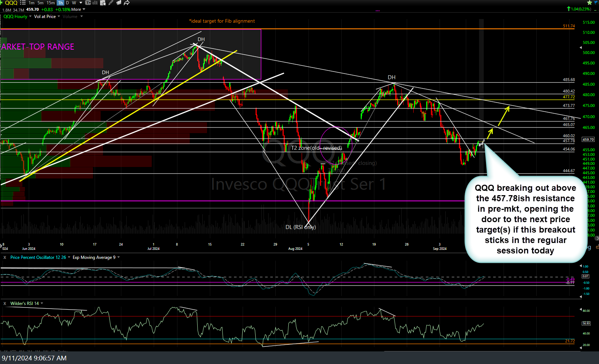Select the pencil drawing tool
The width and height of the screenshot is (599, 364).
point(110,3)
